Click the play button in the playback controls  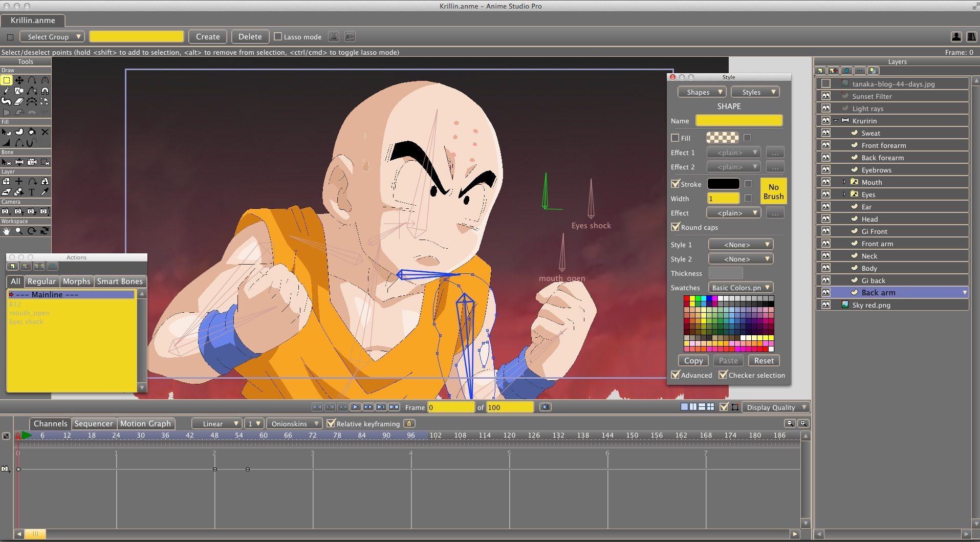(356, 407)
